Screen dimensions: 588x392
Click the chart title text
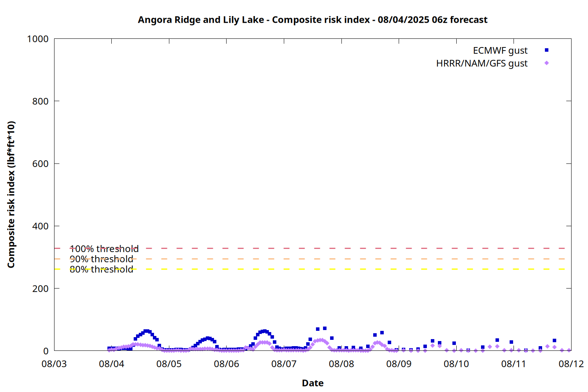tap(312, 20)
